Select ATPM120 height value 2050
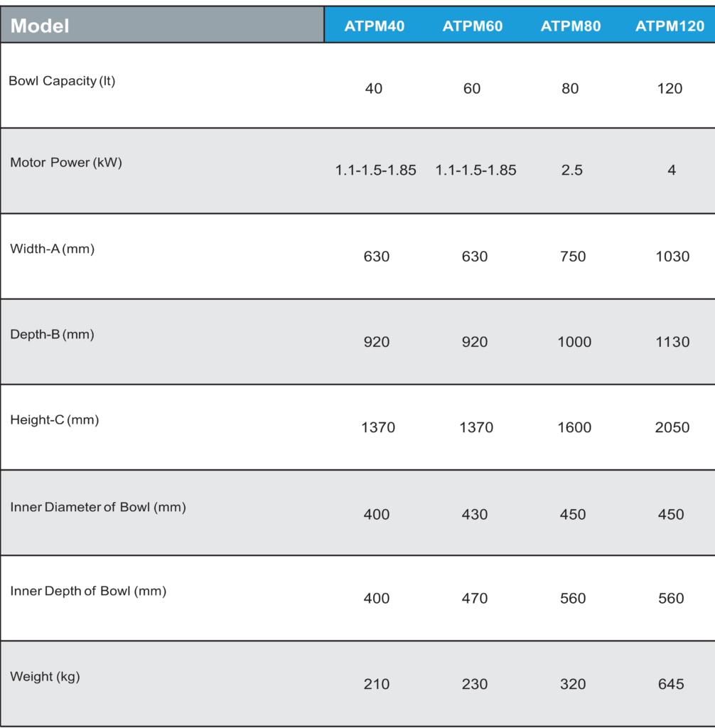Viewport: 715px width, 728px height. (x=672, y=427)
